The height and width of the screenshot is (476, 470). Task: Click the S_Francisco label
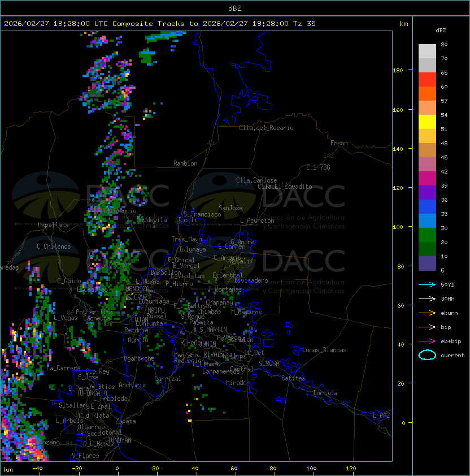(x=202, y=214)
